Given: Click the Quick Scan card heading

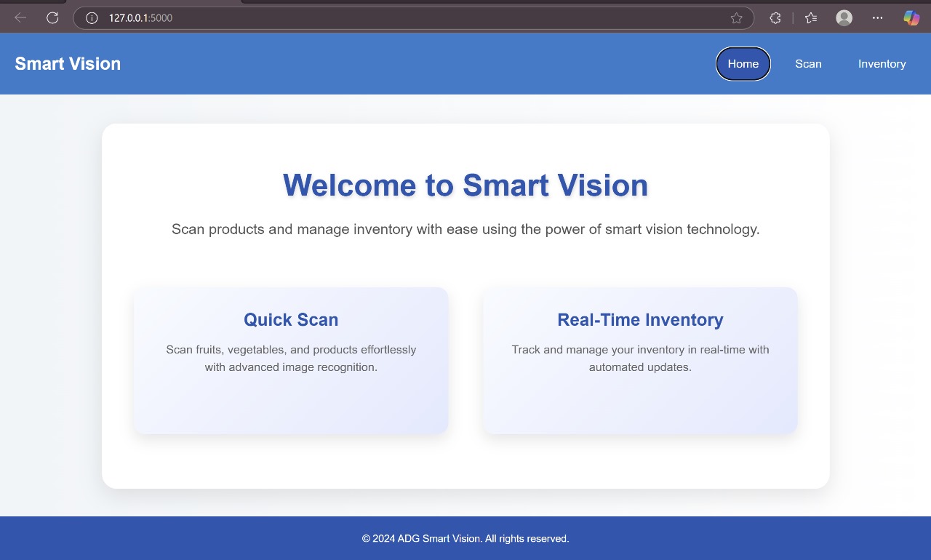Looking at the screenshot, I should [291, 320].
